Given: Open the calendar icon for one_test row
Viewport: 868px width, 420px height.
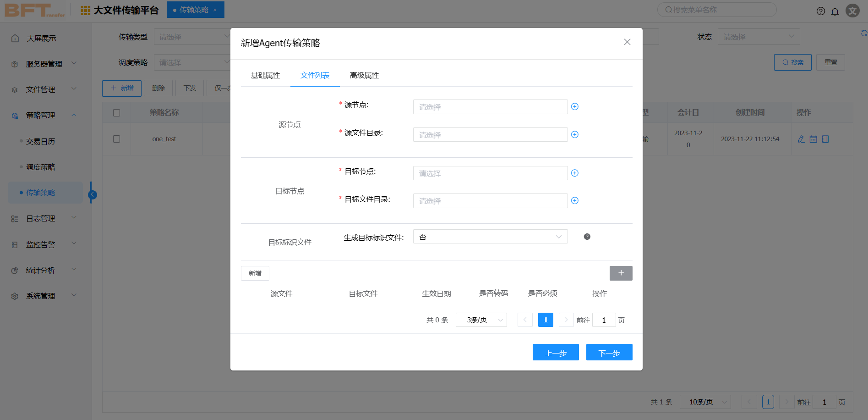Looking at the screenshot, I should pyautogui.click(x=813, y=139).
